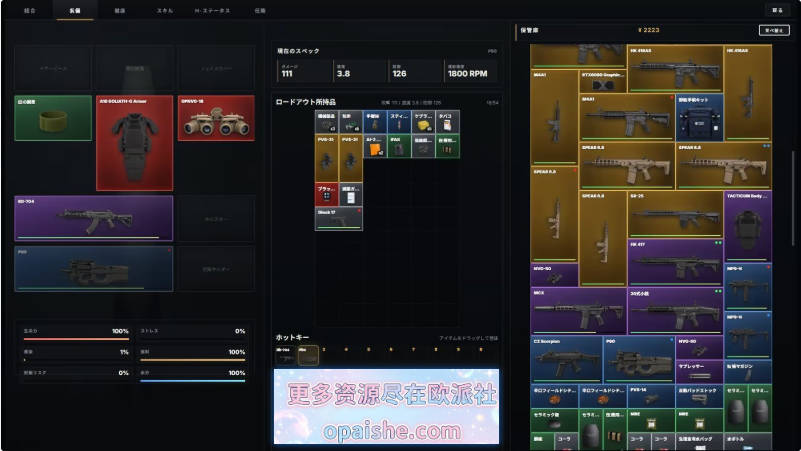
Task: Click the 3.8 spec value
Action: 343,74
